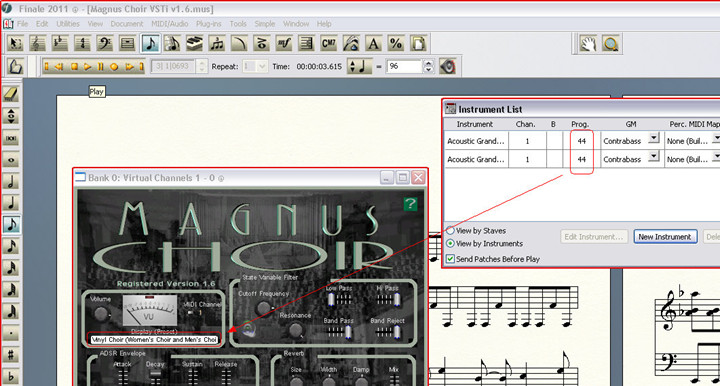Select the Text tool (A icon)
Viewport: 720px width, 386px height.
[x=374, y=44]
